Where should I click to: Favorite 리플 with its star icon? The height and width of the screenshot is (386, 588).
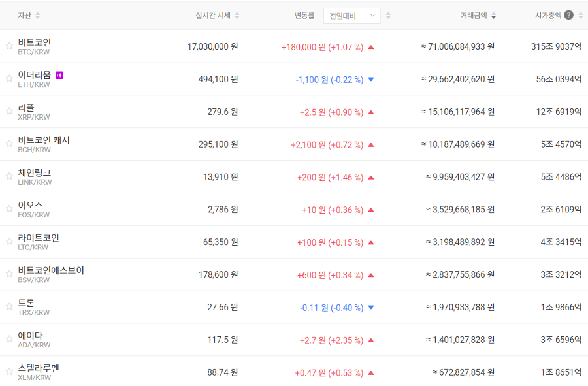(9, 111)
